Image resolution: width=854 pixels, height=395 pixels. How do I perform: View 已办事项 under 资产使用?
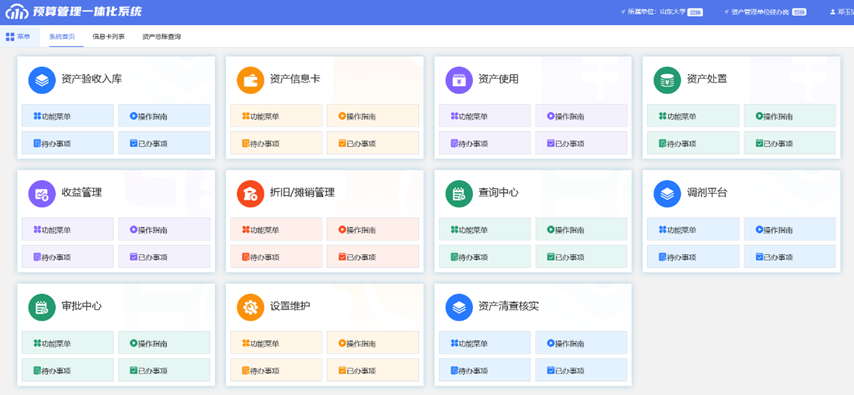[x=581, y=143]
